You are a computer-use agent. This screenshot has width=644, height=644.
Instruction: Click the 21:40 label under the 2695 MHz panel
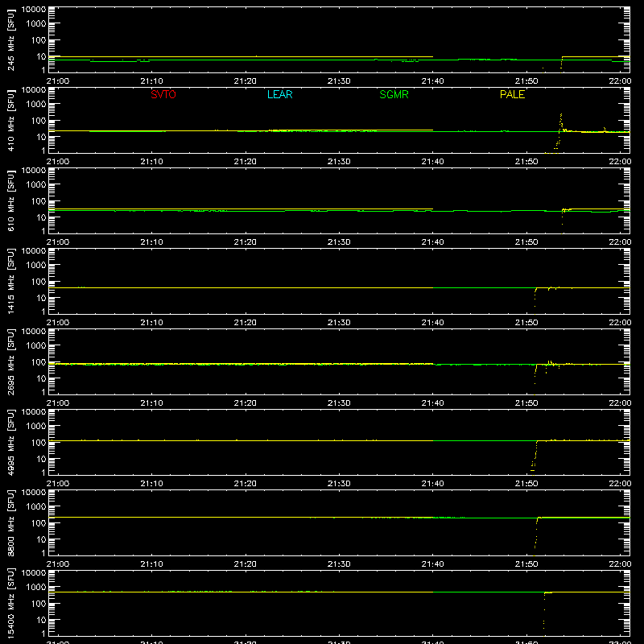pos(432,403)
